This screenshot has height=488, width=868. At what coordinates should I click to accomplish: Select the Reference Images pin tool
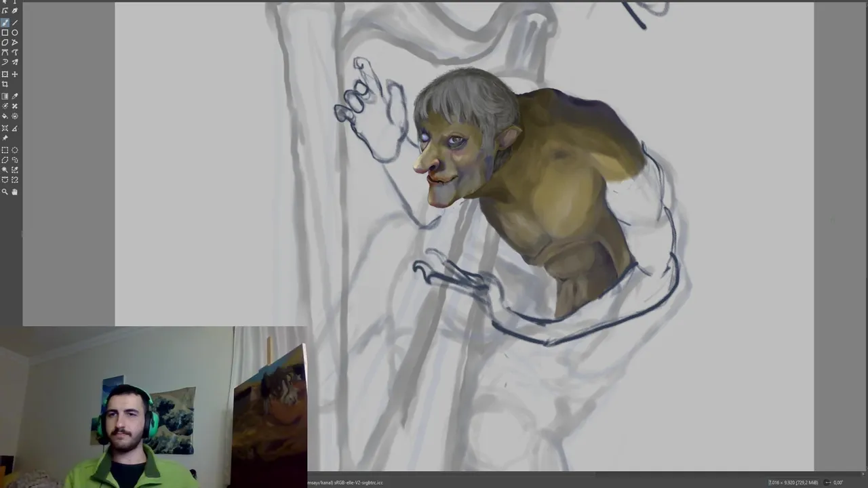point(5,138)
